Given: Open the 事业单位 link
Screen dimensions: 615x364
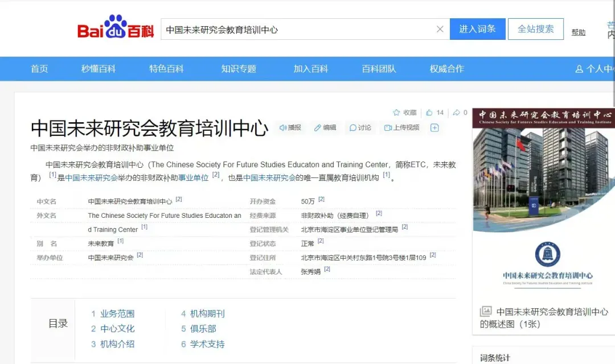Looking at the screenshot, I should [x=194, y=178].
